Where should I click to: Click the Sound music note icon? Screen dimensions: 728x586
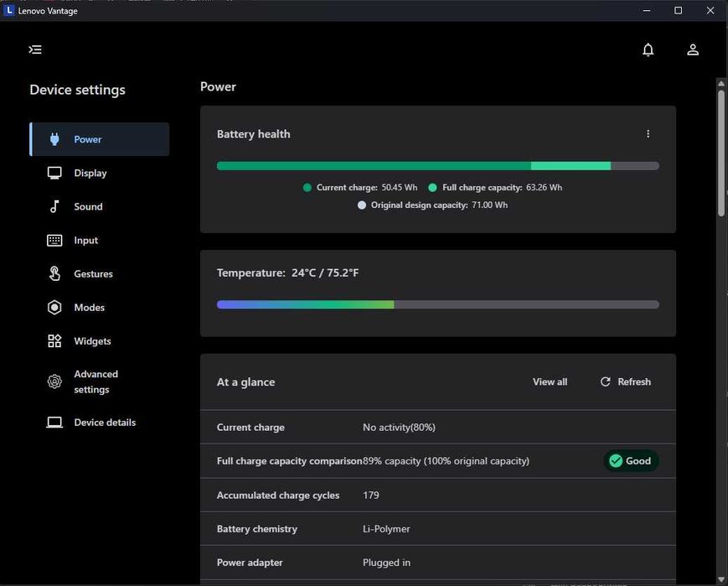click(x=54, y=206)
